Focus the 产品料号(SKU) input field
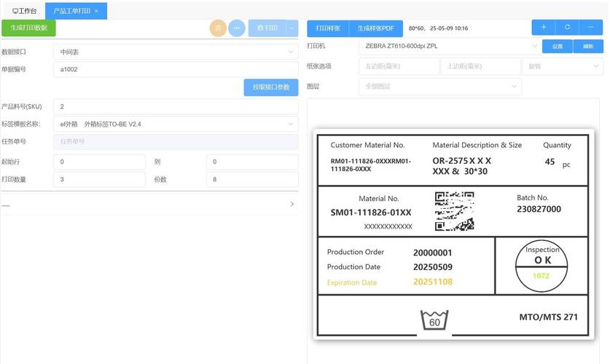 [176, 106]
